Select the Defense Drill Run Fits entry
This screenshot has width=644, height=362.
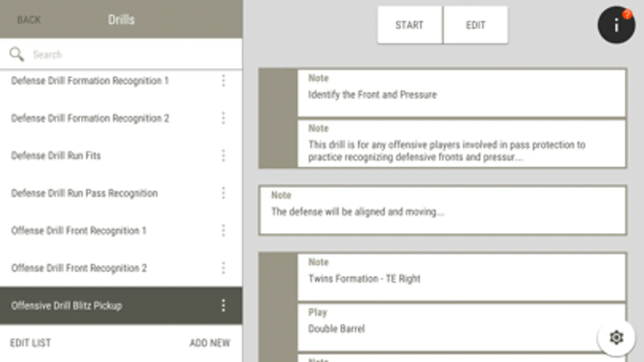point(101,156)
